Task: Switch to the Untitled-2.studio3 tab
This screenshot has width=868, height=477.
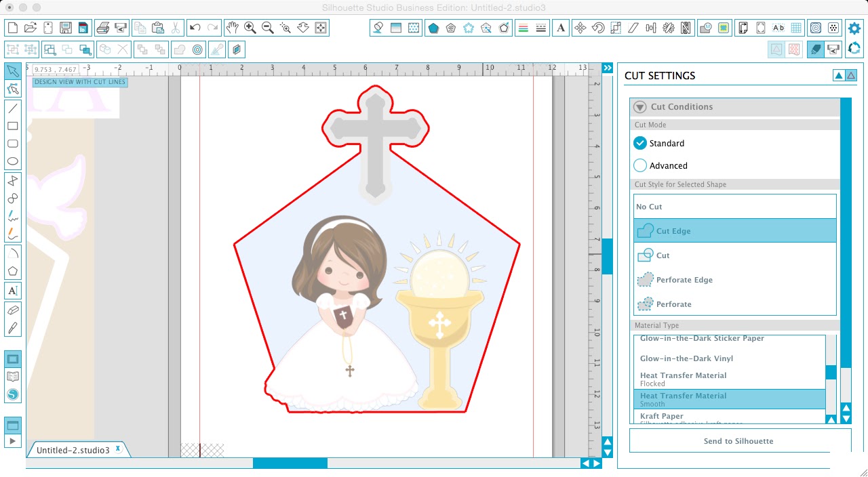Action: (x=75, y=449)
